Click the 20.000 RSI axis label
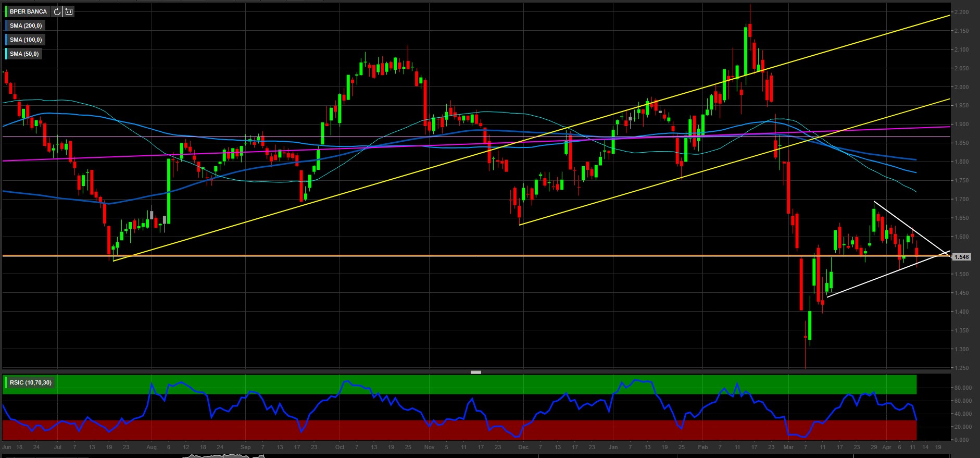The image size is (980, 458). [x=963, y=427]
